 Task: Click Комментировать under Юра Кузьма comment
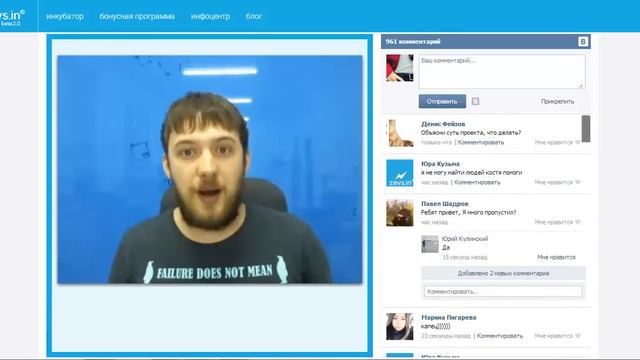[x=477, y=182]
